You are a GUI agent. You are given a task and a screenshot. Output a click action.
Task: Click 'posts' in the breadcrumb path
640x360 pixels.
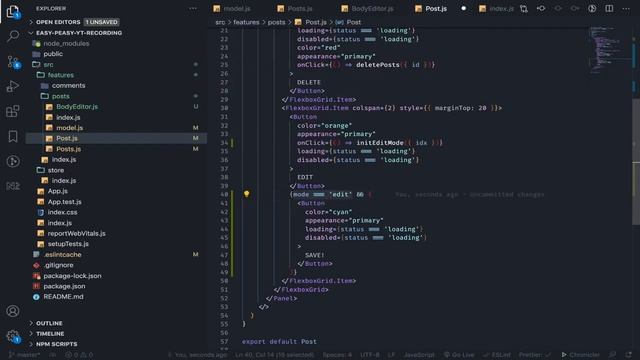(276, 22)
